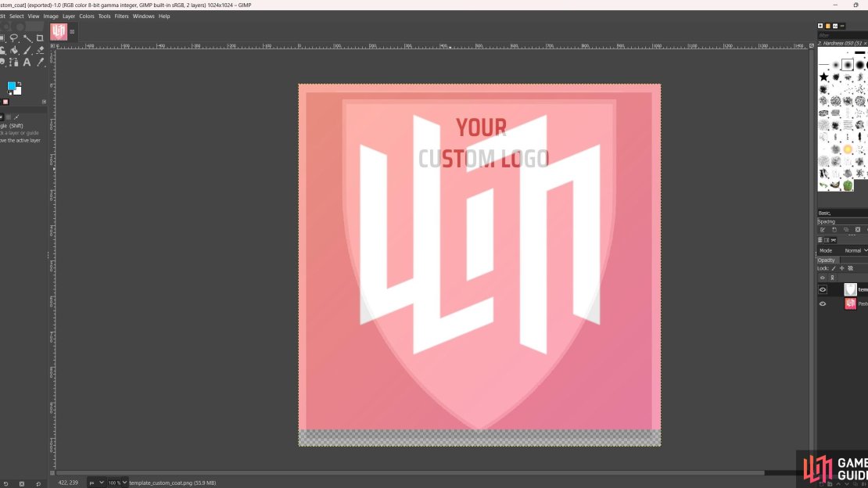Choose the star-shaped brush
Screen dimensions: 868x488
(x=823, y=77)
